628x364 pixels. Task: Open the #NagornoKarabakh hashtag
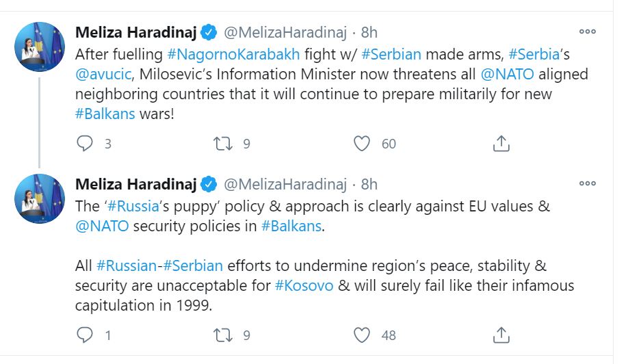(233, 54)
